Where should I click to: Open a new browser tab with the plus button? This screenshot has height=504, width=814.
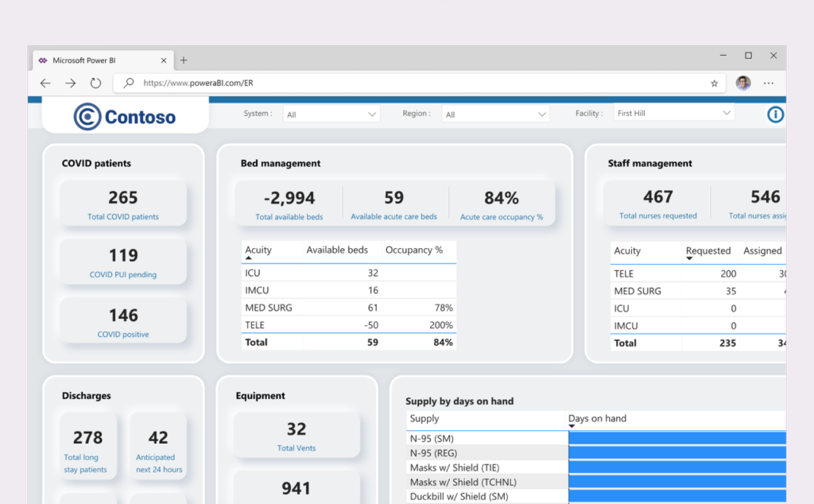(184, 60)
